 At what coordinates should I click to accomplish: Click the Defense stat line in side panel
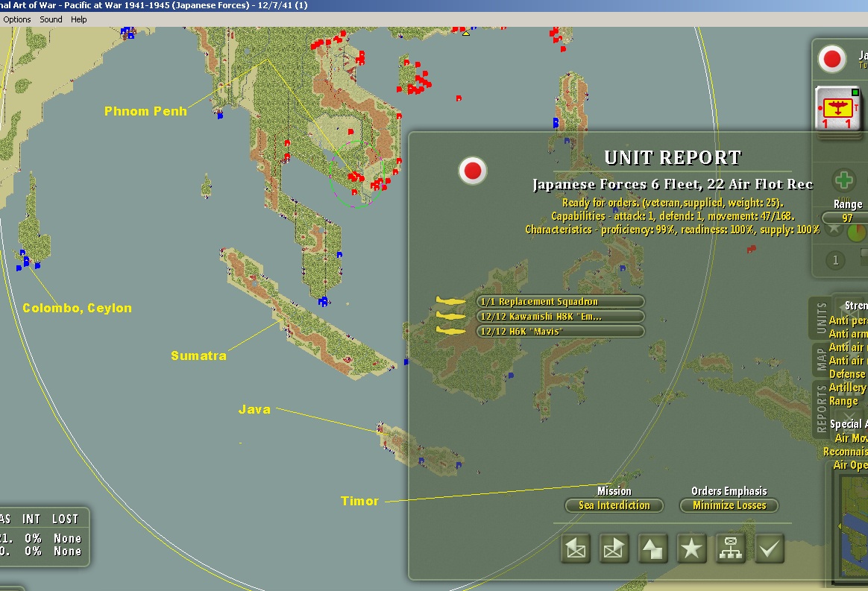(x=848, y=374)
